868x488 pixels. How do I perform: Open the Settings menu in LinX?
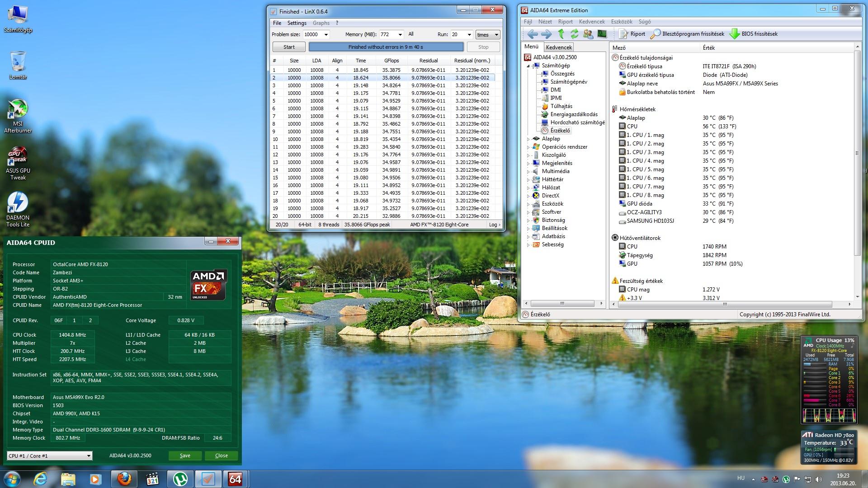point(297,23)
